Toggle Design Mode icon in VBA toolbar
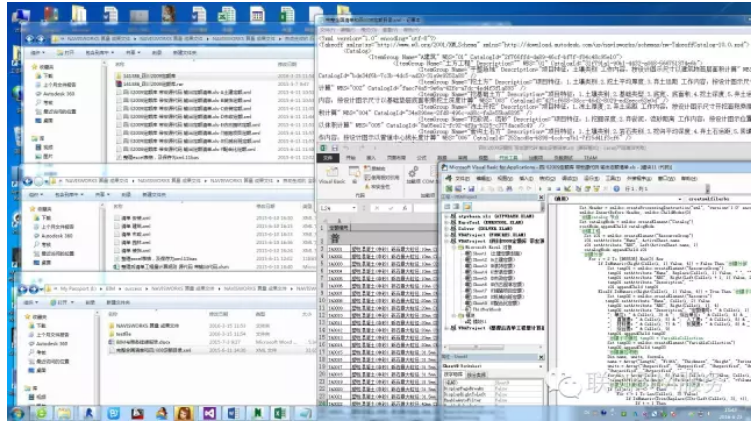This screenshot has height=424, width=756. [567, 189]
